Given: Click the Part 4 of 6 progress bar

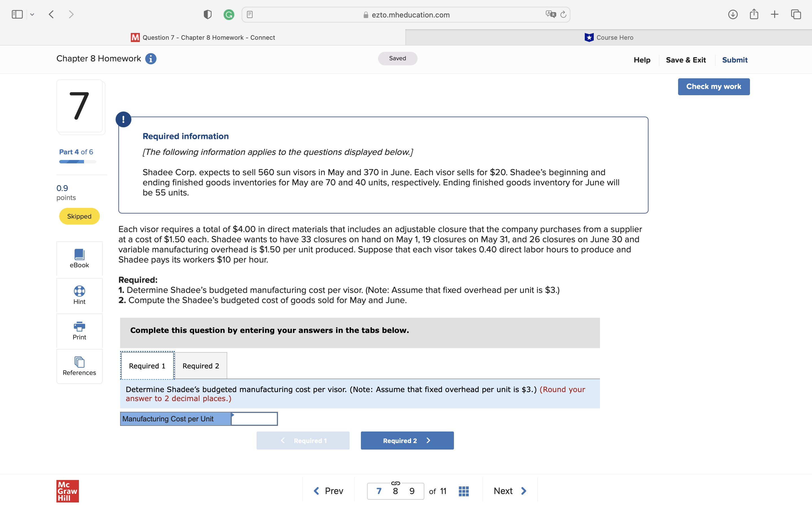Looking at the screenshot, I should pyautogui.click(x=78, y=162).
